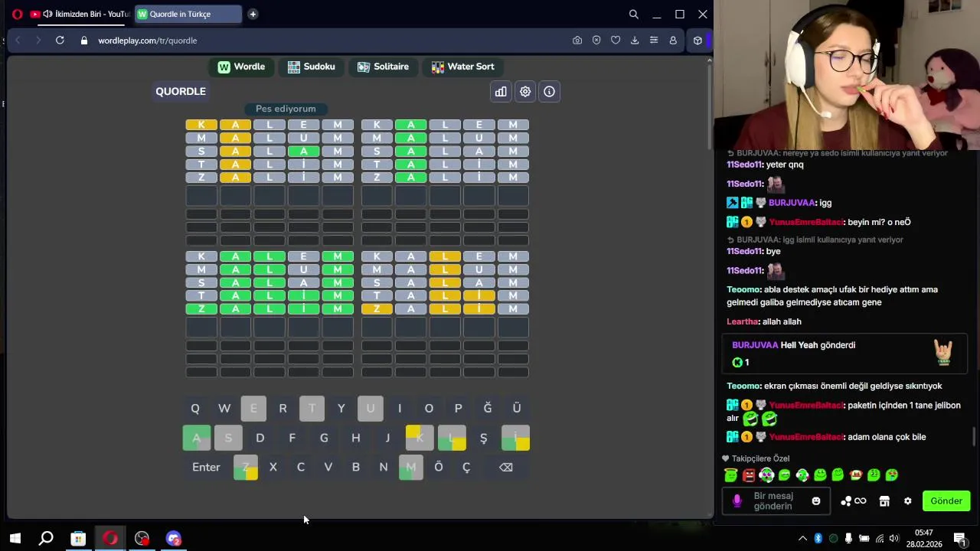
Task: Open the emoji picker in chat input
Action: coord(816,501)
